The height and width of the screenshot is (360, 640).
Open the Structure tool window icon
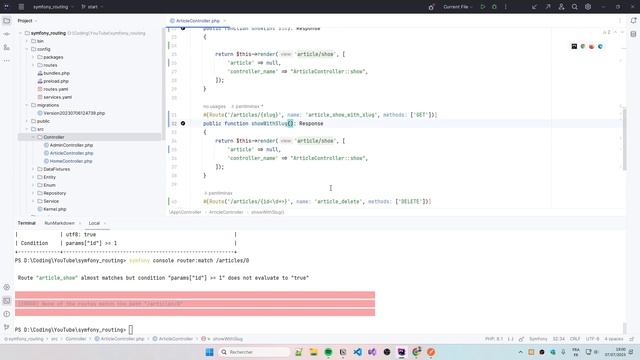coord(7,48)
